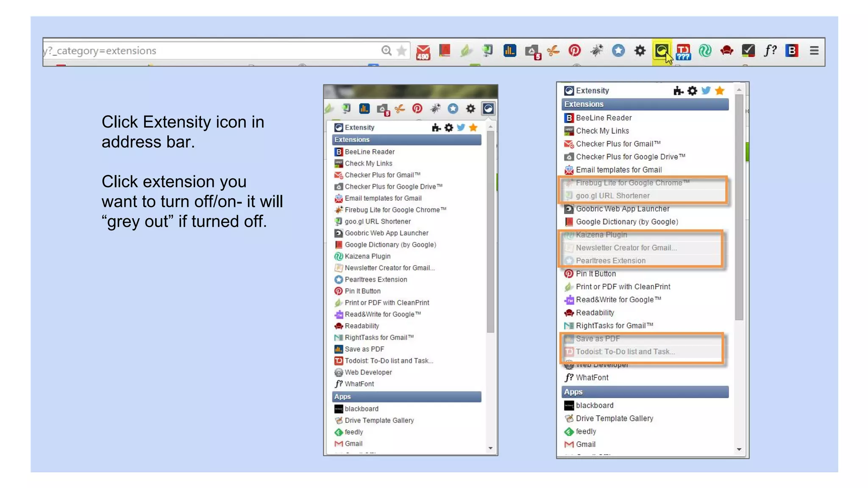Image resolution: width=868 pixels, height=488 pixels.
Task: Toggle WhatFont in left popup list
Action: pos(407,384)
